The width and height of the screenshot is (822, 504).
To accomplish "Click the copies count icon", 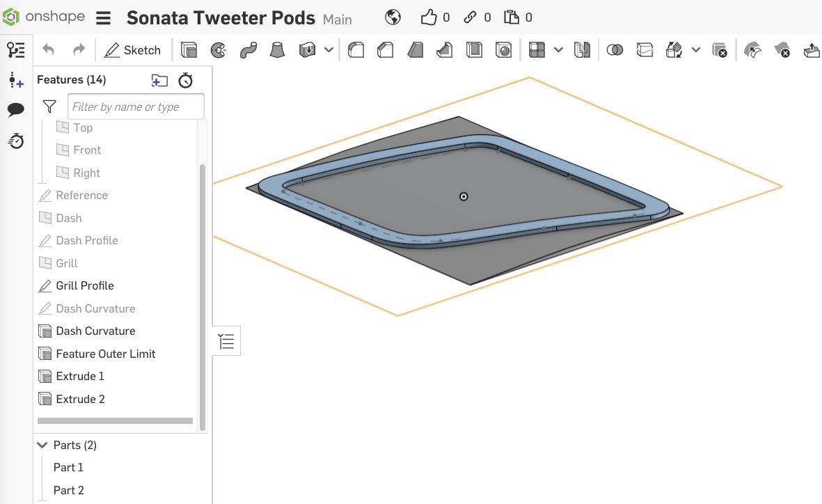I will [511, 17].
